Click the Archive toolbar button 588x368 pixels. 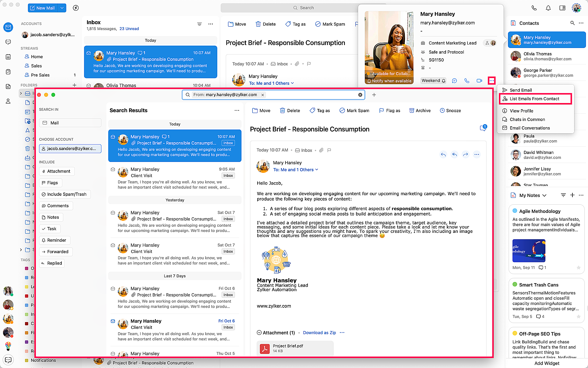[420, 111]
